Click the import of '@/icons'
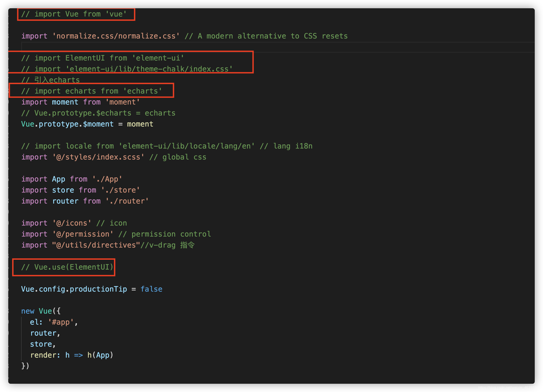Screen dimensions: 543x392 56,223
